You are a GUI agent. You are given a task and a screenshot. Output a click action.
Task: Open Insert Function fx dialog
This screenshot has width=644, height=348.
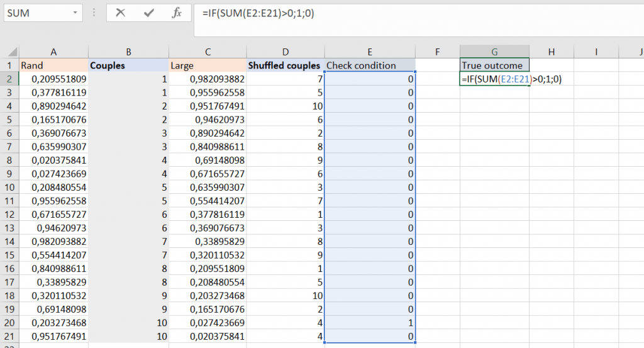pos(177,13)
